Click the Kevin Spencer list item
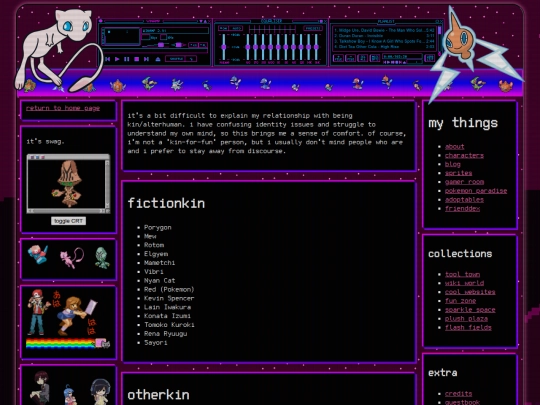Screen dimensions: 540x405 point(169,298)
